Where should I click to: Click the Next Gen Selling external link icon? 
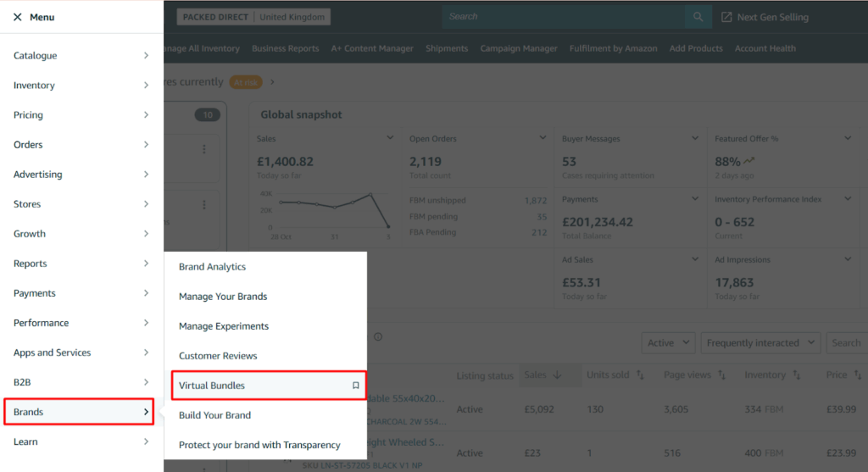pos(726,17)
